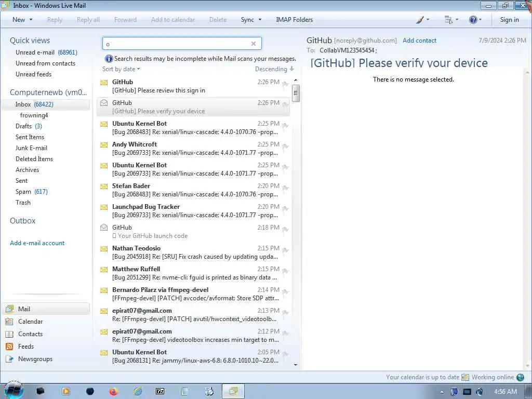Toggle Descending sort order
This screenshot has width=532, height=399.
tap(274, 69)
